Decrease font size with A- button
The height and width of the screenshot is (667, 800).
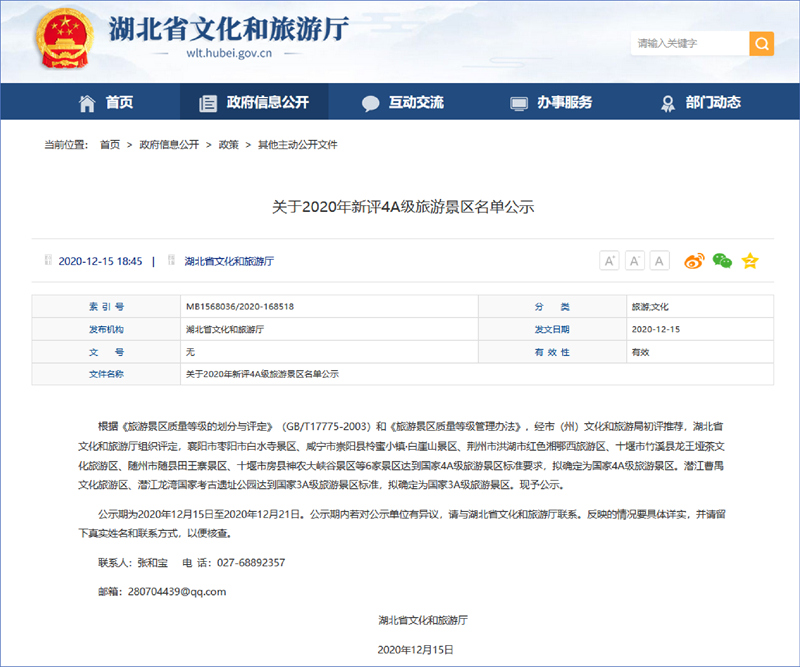(634, 261)
